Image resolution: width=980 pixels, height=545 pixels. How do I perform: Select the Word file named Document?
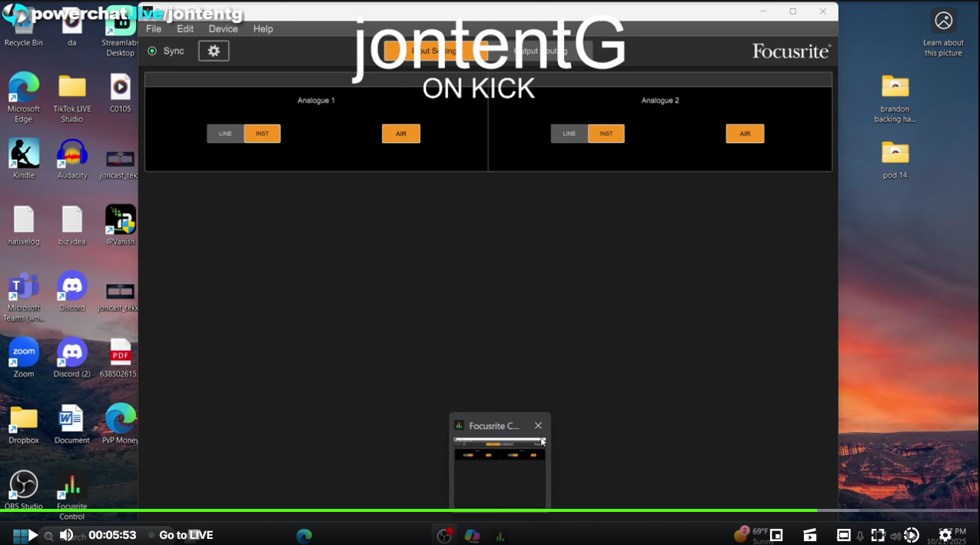coord(72,424)
